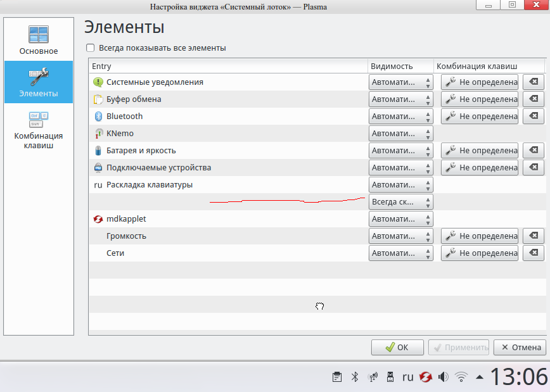The width and height of the screenshot is (550, 392).
Task: Clear shortcut for Bluetooth row
Action: click(533, 117)
